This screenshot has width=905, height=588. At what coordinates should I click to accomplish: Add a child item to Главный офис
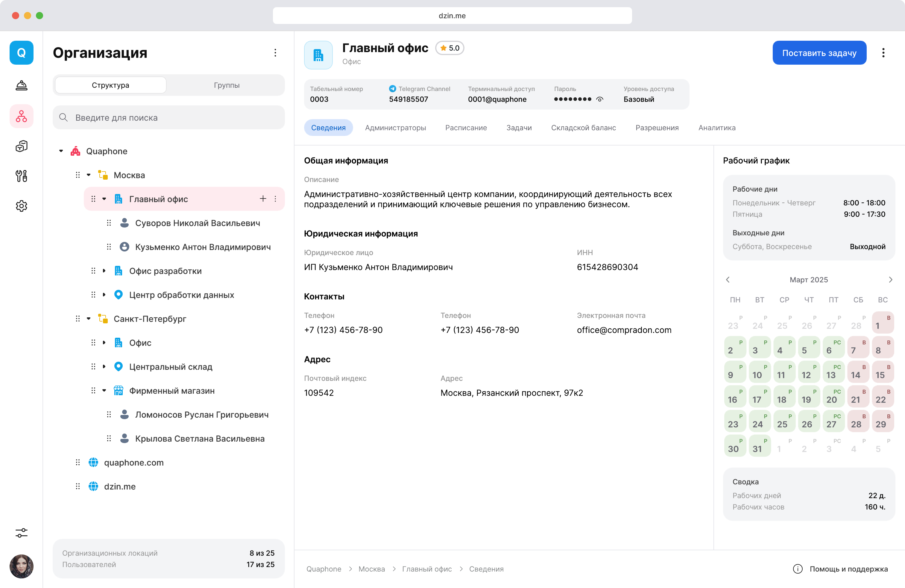point(263,199)
